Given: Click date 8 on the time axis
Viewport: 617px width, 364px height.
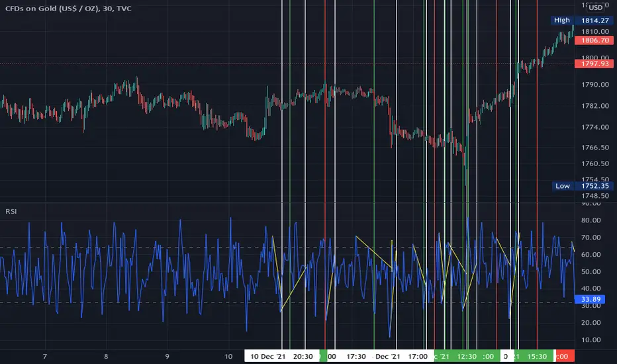Looking at the screenshot, I should click(x=106, y=357).
